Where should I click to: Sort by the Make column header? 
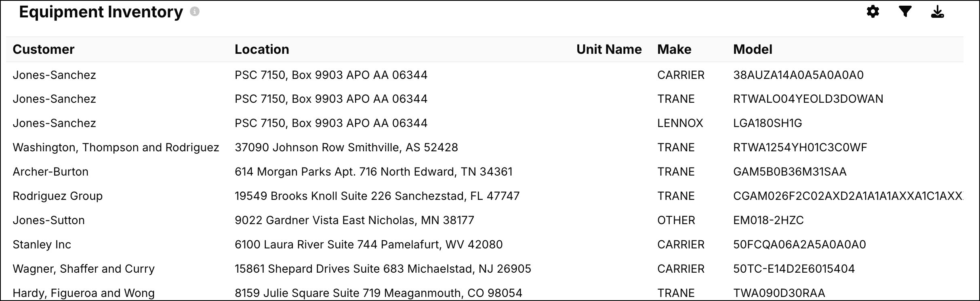[x=674, y=49]
